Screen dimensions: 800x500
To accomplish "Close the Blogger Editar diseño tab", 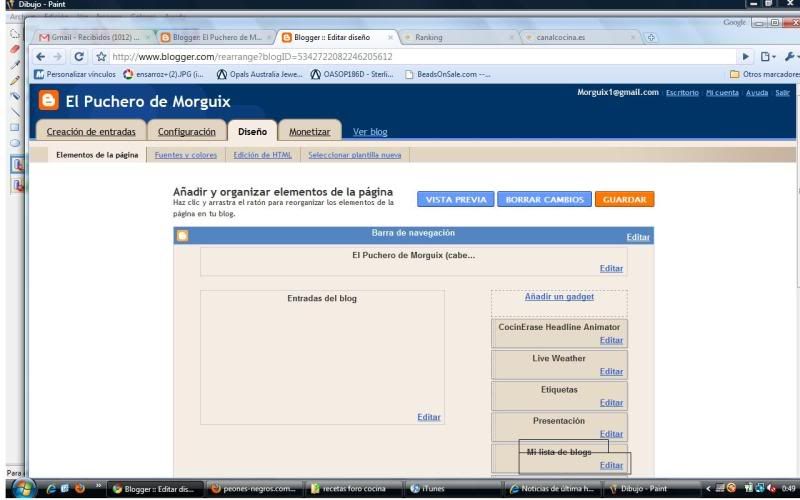I will [390, 37].
